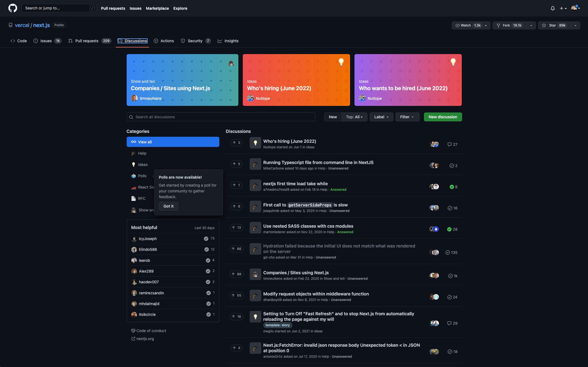Click the Insights graph icon
The height and width of the screenshot is (367, 588).
point(220,41)
